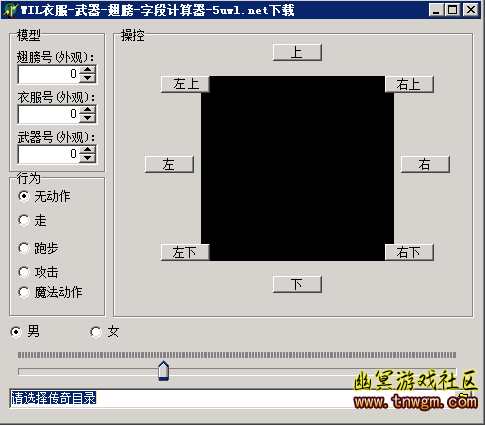Focus the 翅膀号 (外观) number field
Image resolution: width=485 pixels, height=426 pixels.
[49, 74]
